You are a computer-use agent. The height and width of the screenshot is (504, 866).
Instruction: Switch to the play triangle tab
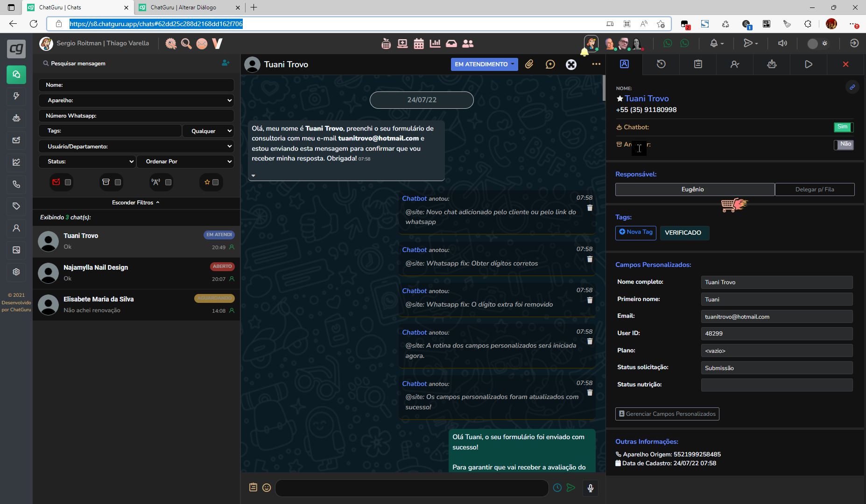pyautogui.click(x=809, y=64)
